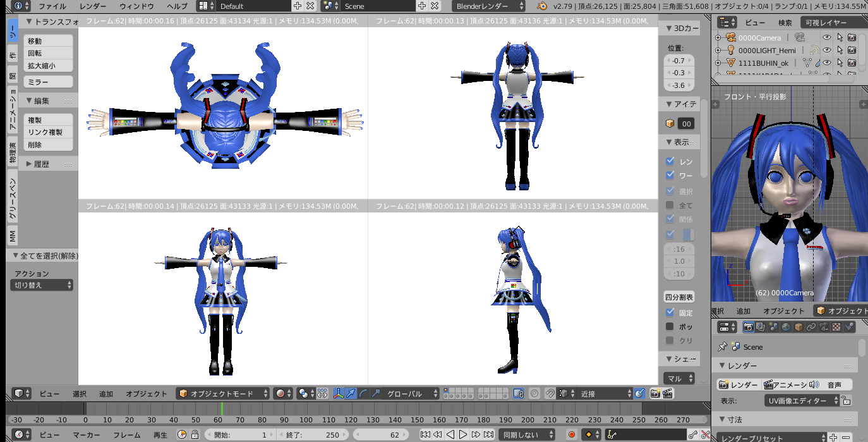This screenshot has height=442, width=868.
Task: Select scale manipulator icon
Action: [376, 393]
